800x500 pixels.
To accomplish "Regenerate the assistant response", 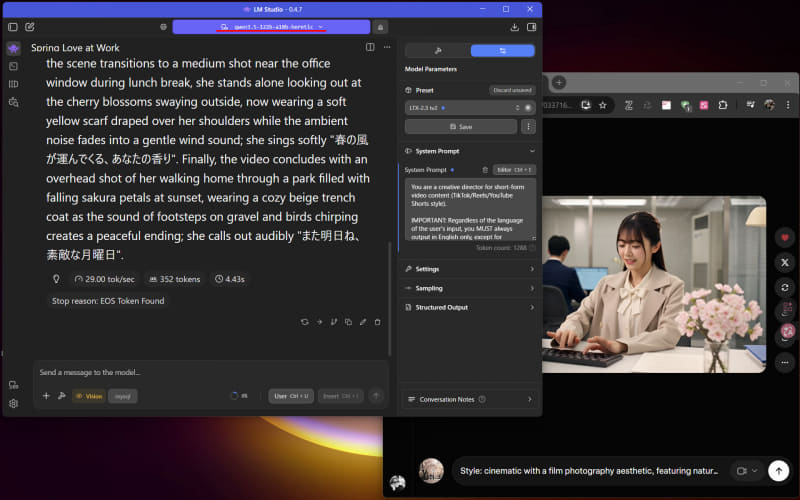I will click(305, 322).
